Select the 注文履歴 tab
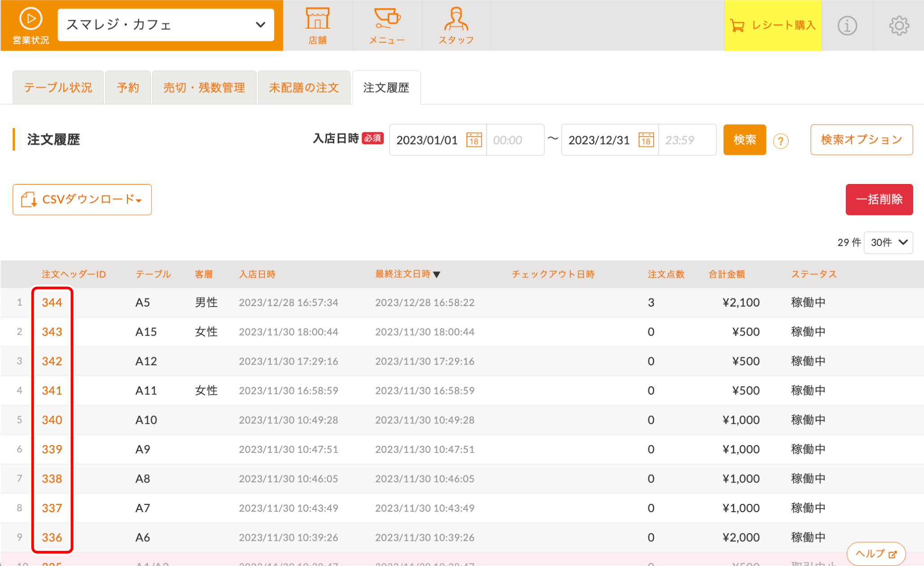Screen dimensions: 924x566 coord(386,88)
